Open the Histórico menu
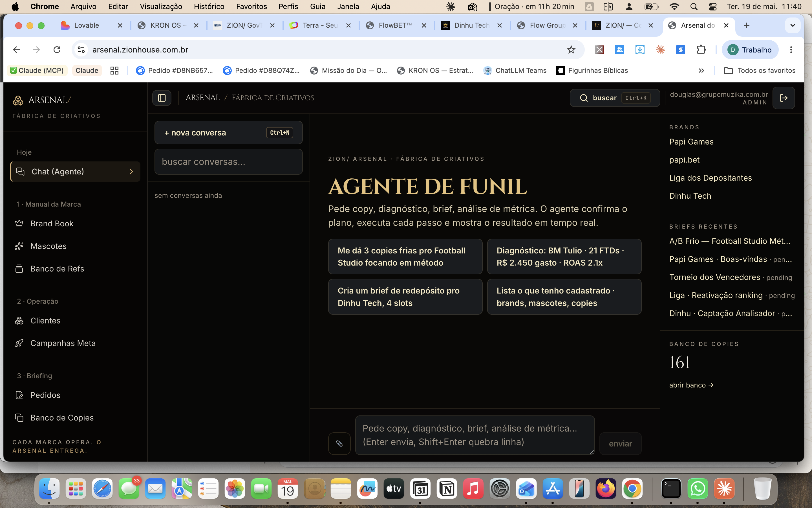The image size is (812, 508). click(x=209, y=7)
